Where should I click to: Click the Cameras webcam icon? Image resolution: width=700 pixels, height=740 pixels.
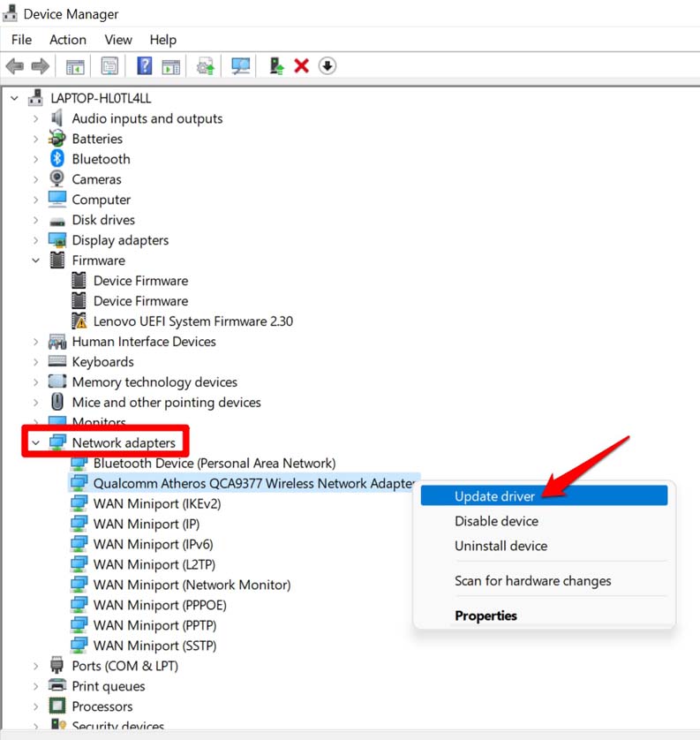coord(57,178)
